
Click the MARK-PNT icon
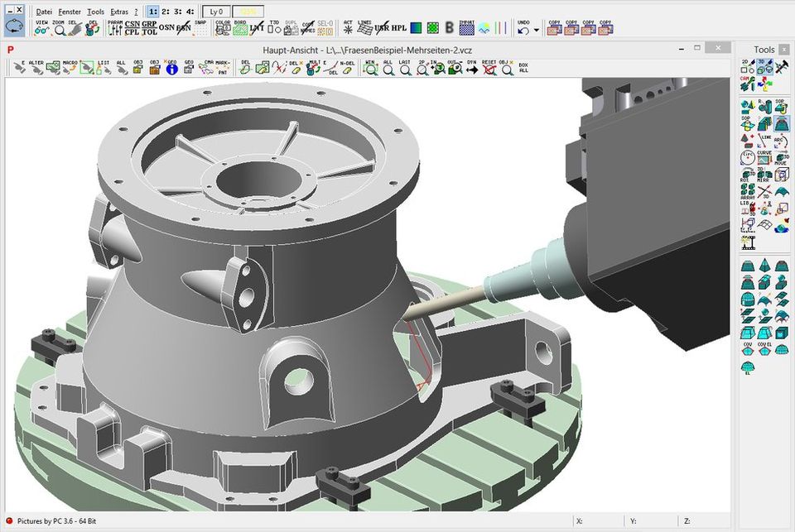[223, 67]
